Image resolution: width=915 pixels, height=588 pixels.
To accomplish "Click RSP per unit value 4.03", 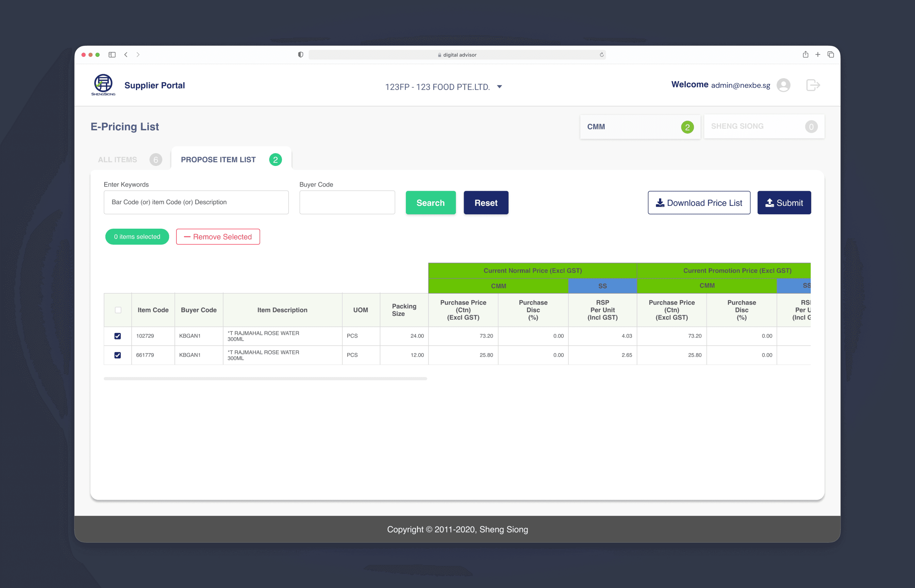I will coord(627,336).
